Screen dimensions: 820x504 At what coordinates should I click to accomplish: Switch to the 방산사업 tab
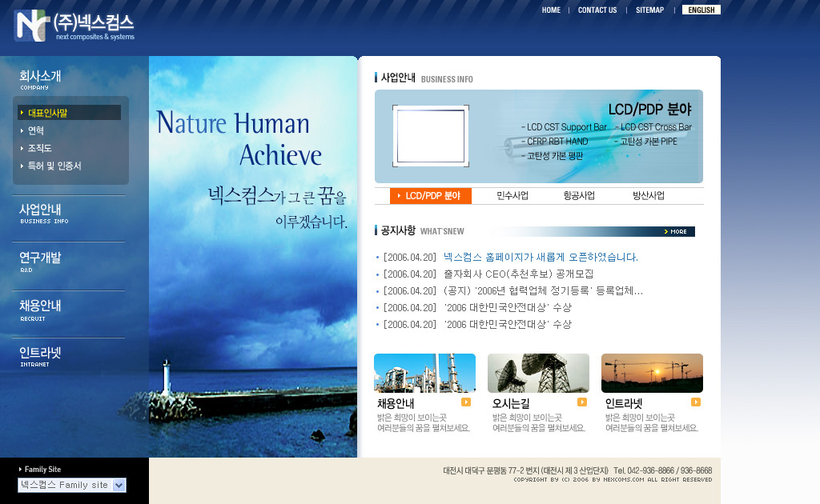click(649, 196)
